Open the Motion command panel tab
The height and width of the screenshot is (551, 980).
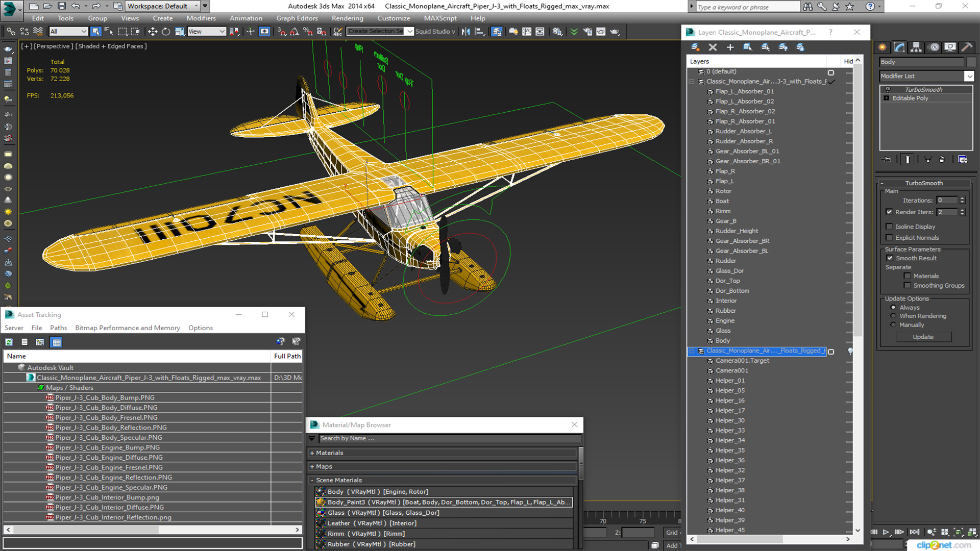point(934,47)
